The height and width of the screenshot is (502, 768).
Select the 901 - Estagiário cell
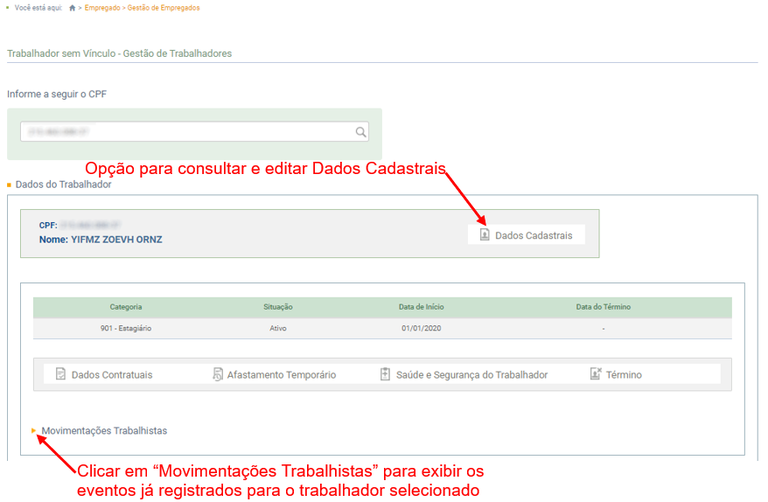(x=126, y=328)
